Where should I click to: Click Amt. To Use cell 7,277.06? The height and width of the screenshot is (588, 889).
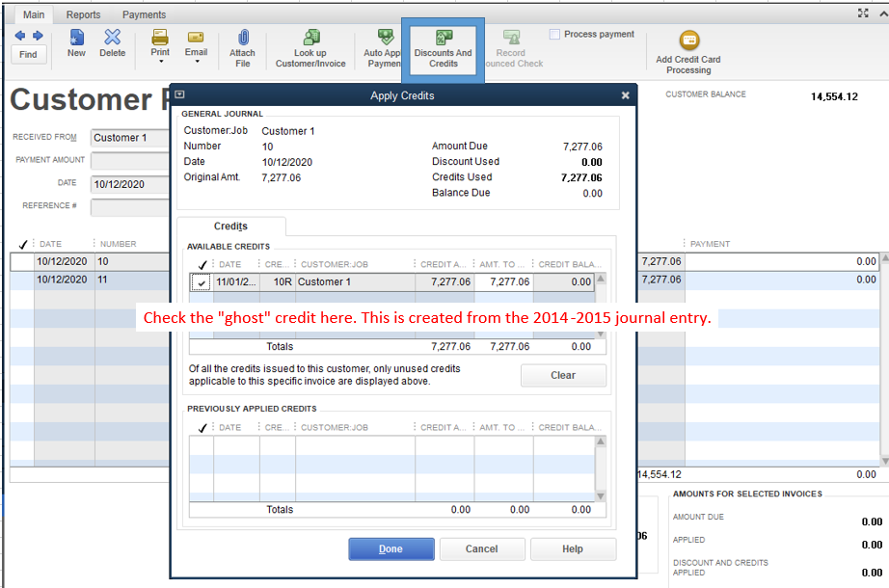tap(503, 281)
